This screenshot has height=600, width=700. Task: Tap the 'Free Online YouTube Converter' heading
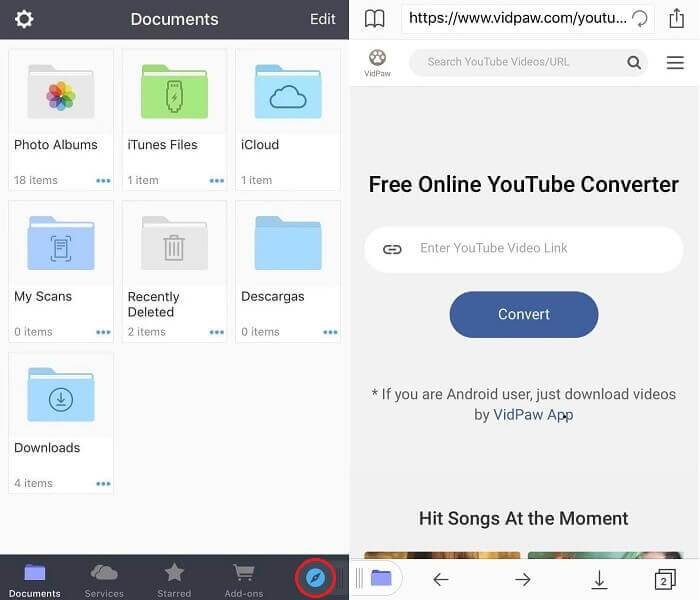click(524, 184)
